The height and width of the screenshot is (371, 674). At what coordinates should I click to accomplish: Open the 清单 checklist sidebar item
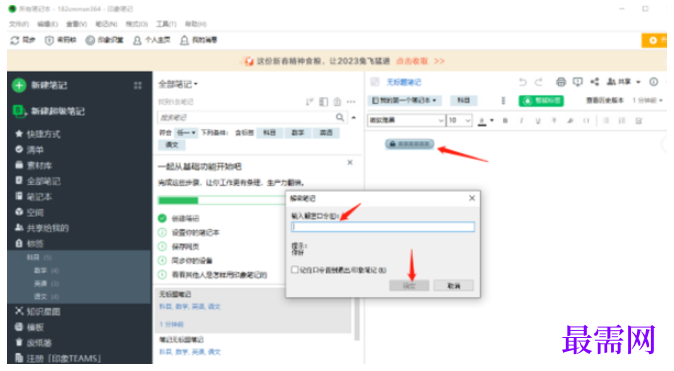pyautogui.click(x=29, y=150)
